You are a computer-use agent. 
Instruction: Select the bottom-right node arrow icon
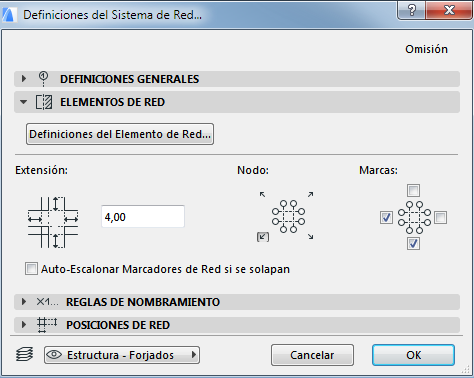pyautogui.click(x=310, y=237)
